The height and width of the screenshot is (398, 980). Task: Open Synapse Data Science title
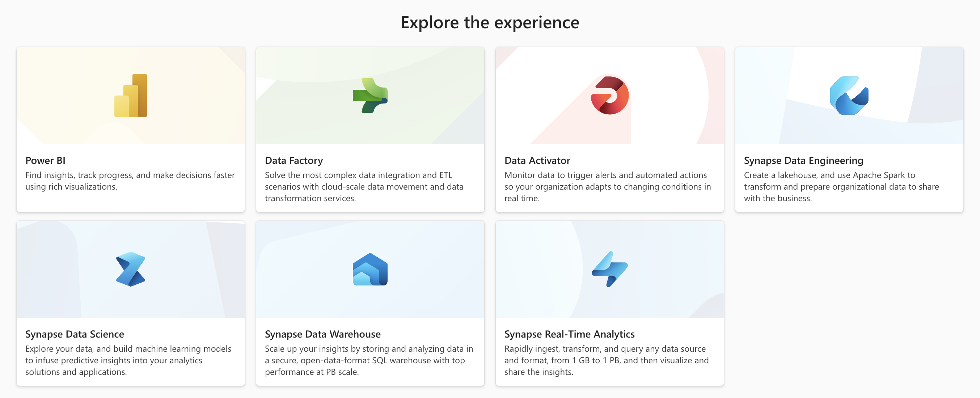click(75, 334)
